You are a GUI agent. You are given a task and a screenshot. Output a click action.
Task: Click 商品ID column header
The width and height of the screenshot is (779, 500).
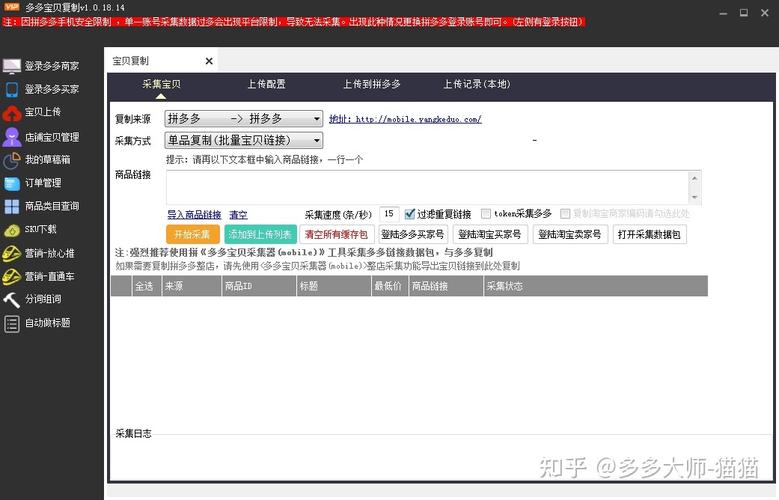pyautogui.click(x=259, y=286)
